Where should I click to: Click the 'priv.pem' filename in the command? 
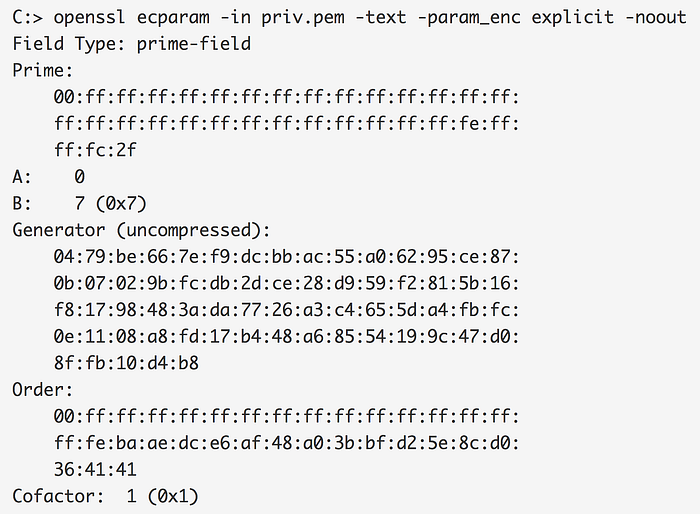pyautogui.click(x=303, y=18)
